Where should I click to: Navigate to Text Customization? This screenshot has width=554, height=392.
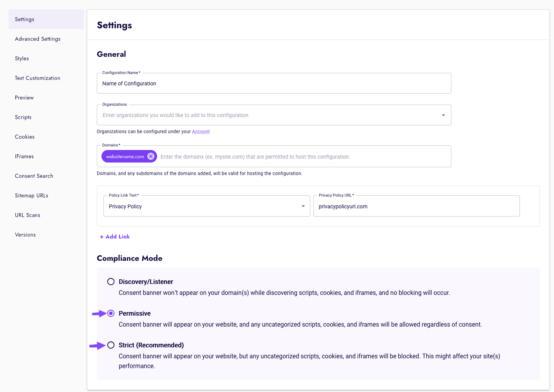click(37, 78)
